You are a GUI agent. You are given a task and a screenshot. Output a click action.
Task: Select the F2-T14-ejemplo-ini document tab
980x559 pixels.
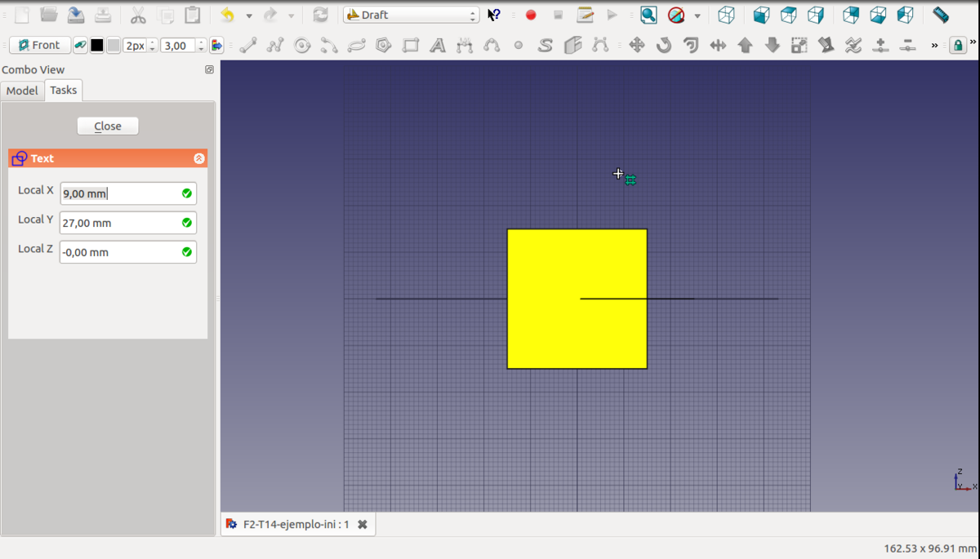pos(296,524)
